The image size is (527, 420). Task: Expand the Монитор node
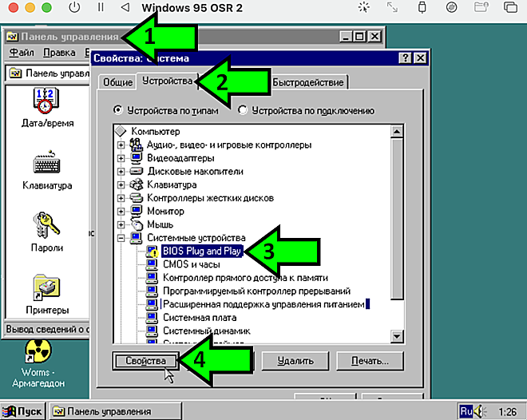click(121, 212)
